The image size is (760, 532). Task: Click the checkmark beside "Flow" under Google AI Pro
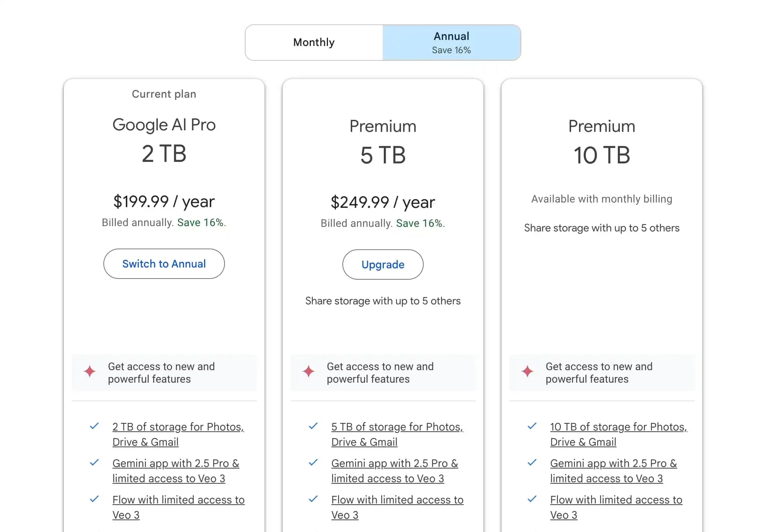coord(94,500)
